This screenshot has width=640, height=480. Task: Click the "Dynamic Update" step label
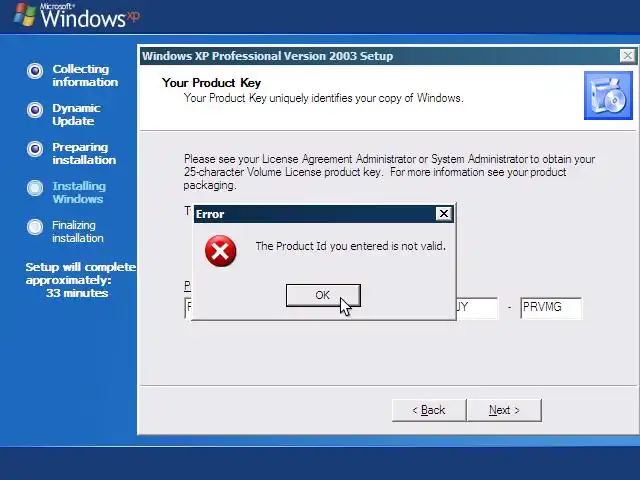(76, 114)
